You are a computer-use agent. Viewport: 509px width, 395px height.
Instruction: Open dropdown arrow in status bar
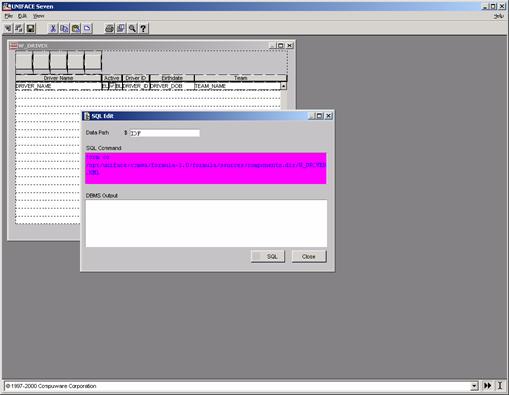[474, 386]
